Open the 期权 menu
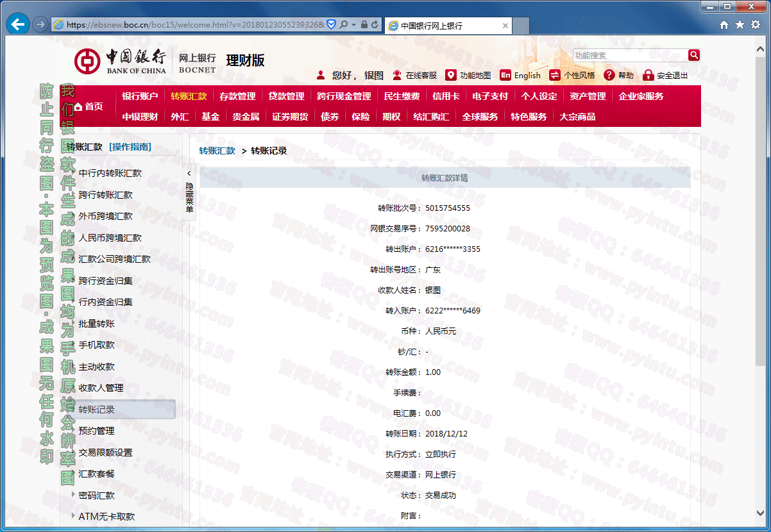This screenshot has width=771, height=532. [x=391, y=117]
